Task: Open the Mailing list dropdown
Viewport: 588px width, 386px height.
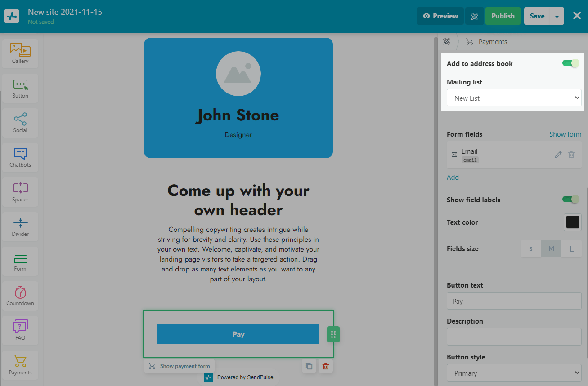Action: click(x=514, y=98)
